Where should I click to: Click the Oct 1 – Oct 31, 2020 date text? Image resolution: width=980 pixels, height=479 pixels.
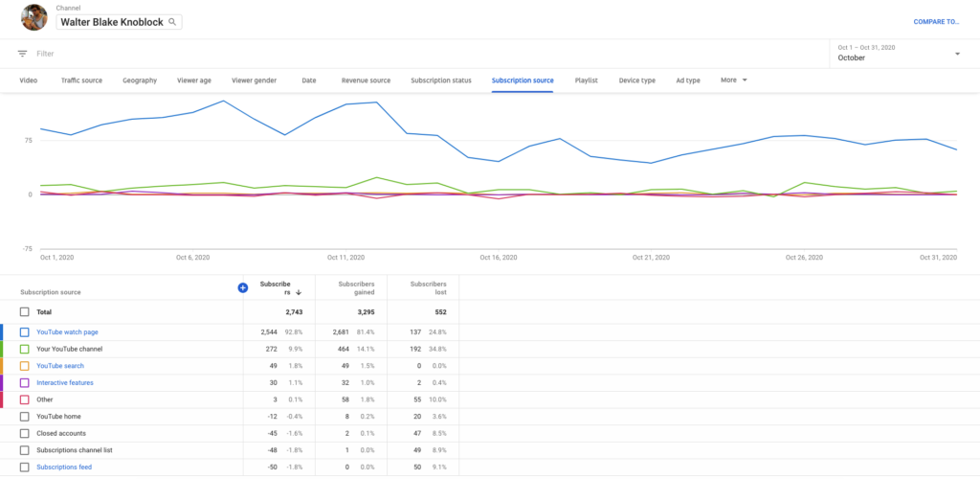(x=864, y=47)
